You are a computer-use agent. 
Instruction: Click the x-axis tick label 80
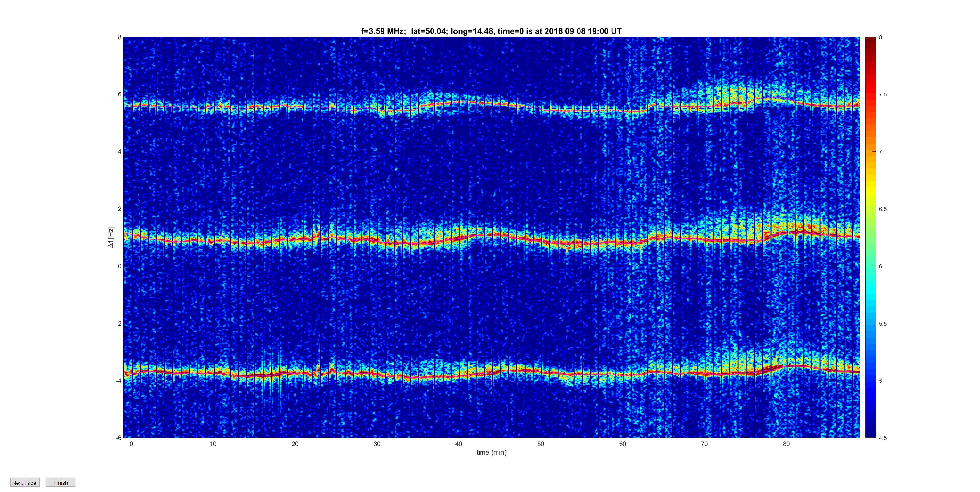click(x=786, y=444)
